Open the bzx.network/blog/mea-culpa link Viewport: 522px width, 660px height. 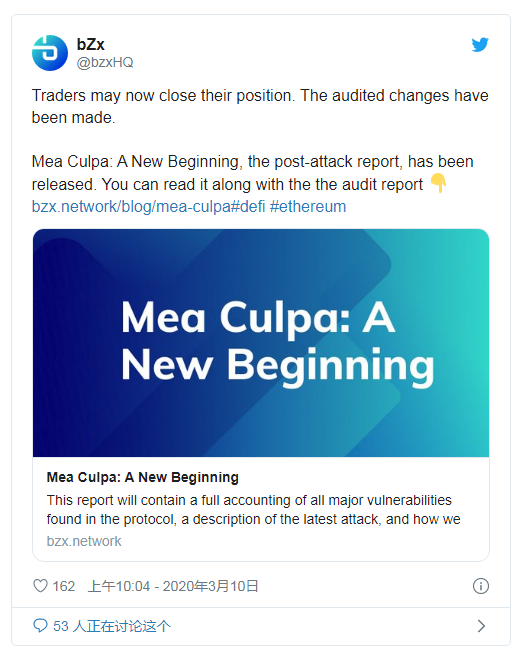[x=131, y=207]
